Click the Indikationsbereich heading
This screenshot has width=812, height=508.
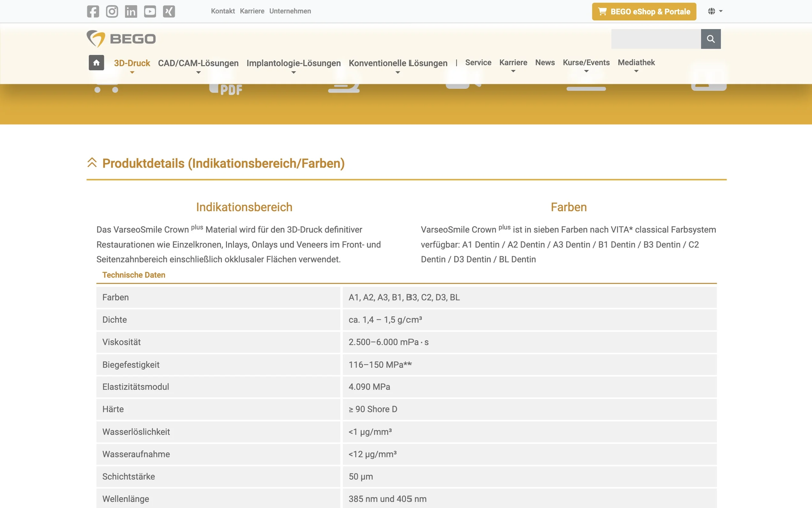244,207
